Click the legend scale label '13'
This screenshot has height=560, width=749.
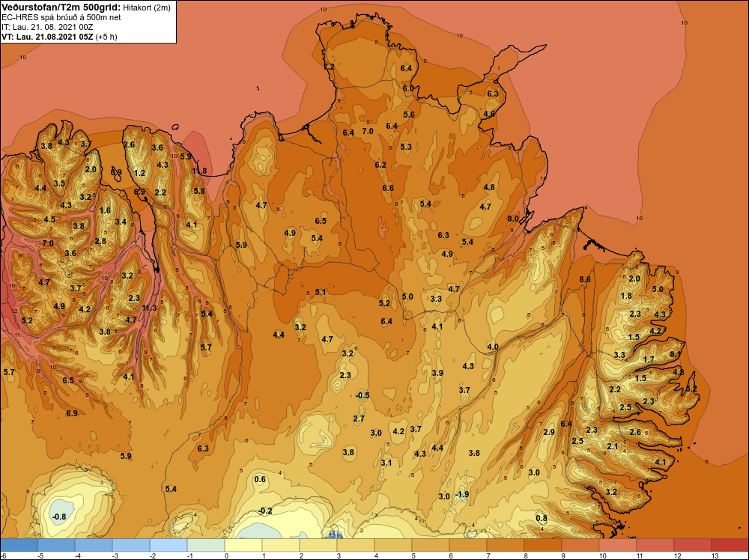click(x=715, y=556)
